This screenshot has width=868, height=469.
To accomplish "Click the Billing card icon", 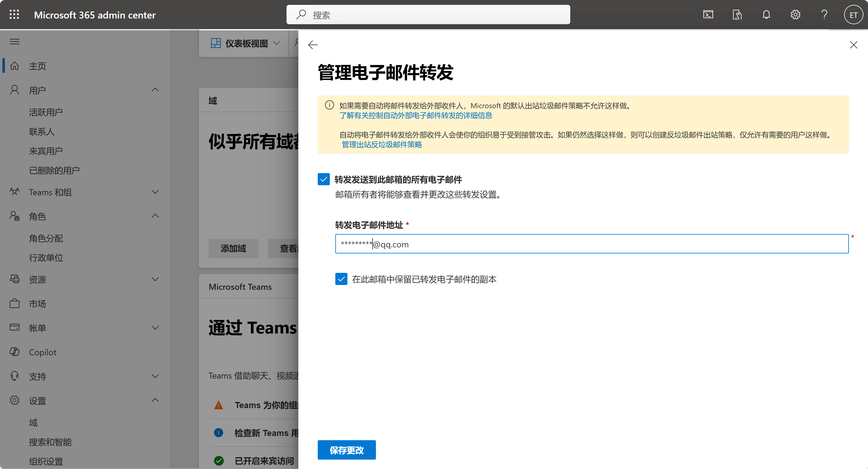I will tap(15, 327).
